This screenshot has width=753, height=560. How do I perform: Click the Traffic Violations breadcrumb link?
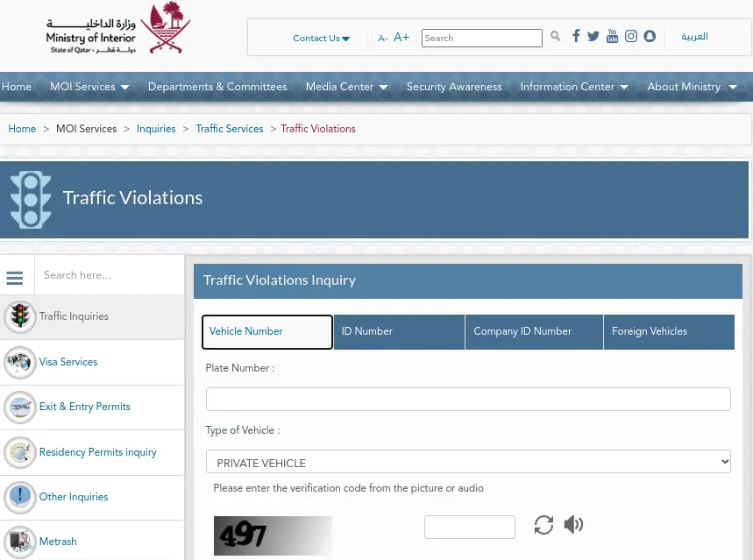[x=318, y=129]
